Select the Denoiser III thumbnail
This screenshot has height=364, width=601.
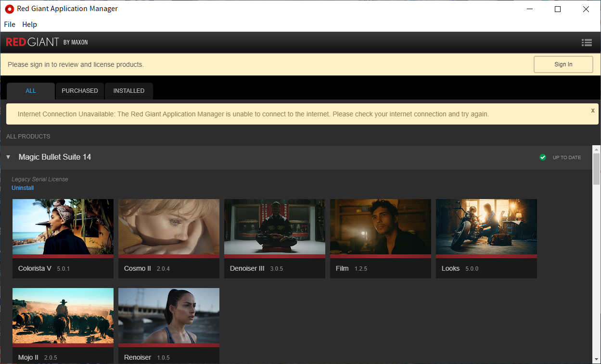(275, 227)
